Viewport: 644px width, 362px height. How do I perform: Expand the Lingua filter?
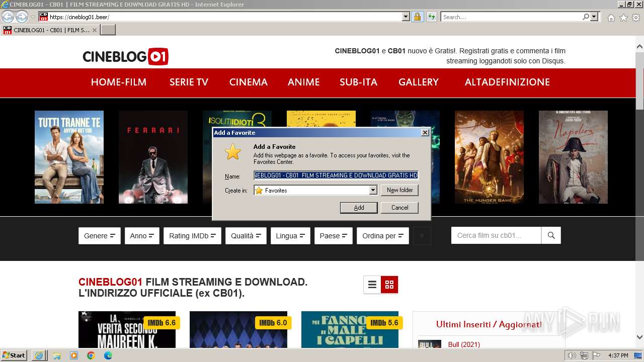pos(290,236)
